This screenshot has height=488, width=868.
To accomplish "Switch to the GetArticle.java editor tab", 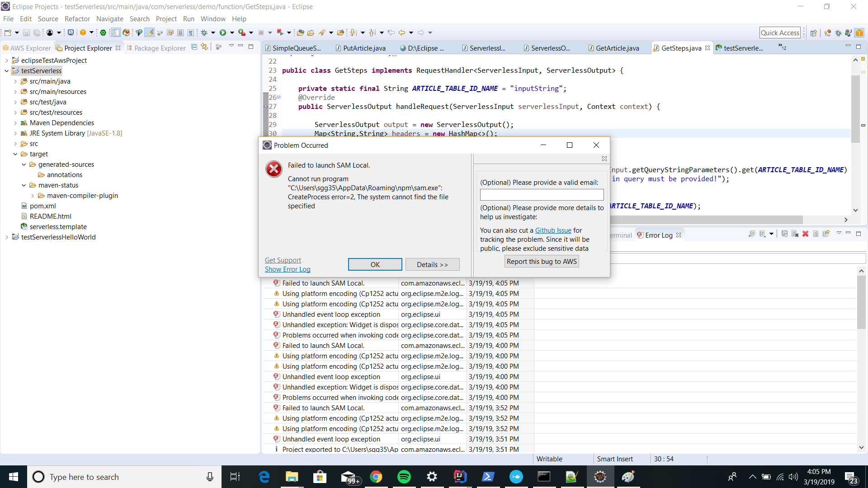I will click(617, 48).
